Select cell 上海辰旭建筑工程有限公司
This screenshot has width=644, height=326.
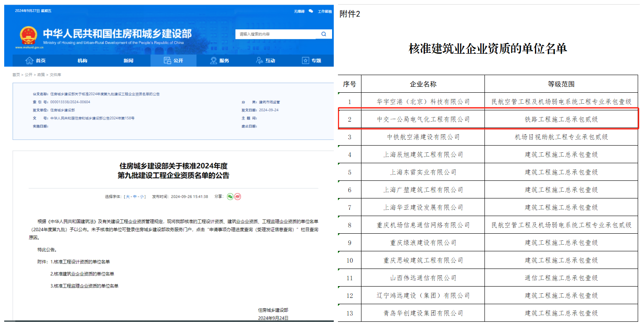coord(423,154)
